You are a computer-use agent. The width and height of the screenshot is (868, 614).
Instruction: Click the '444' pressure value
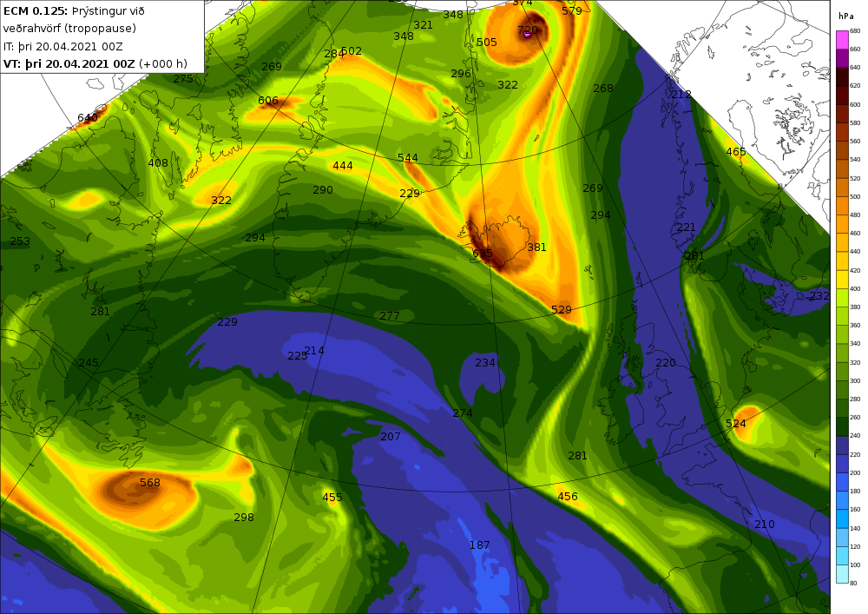point(343,166)
